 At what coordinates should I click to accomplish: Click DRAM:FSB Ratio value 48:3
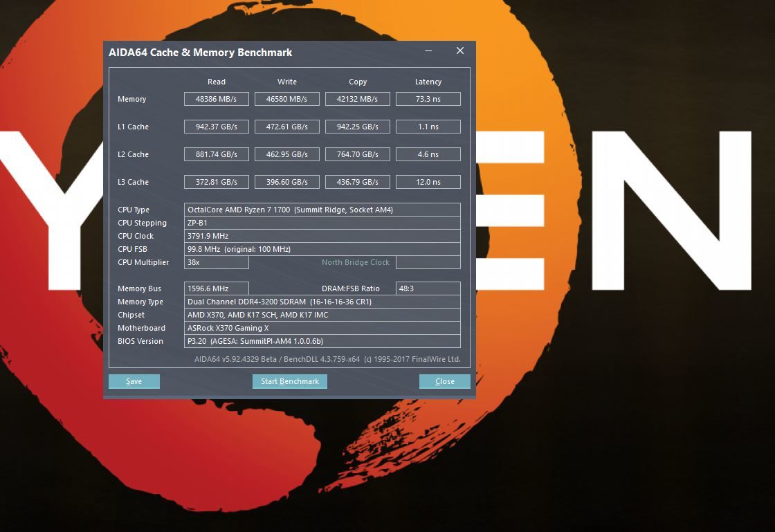click(428, 288)
